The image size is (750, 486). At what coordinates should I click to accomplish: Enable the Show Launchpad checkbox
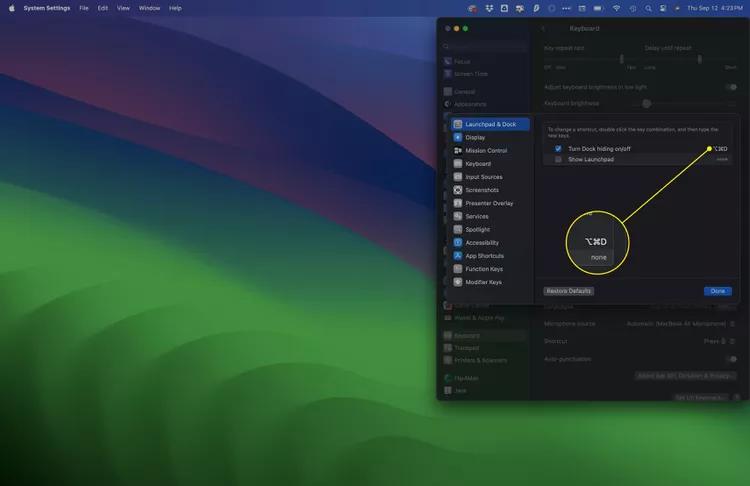click(558, 159)
